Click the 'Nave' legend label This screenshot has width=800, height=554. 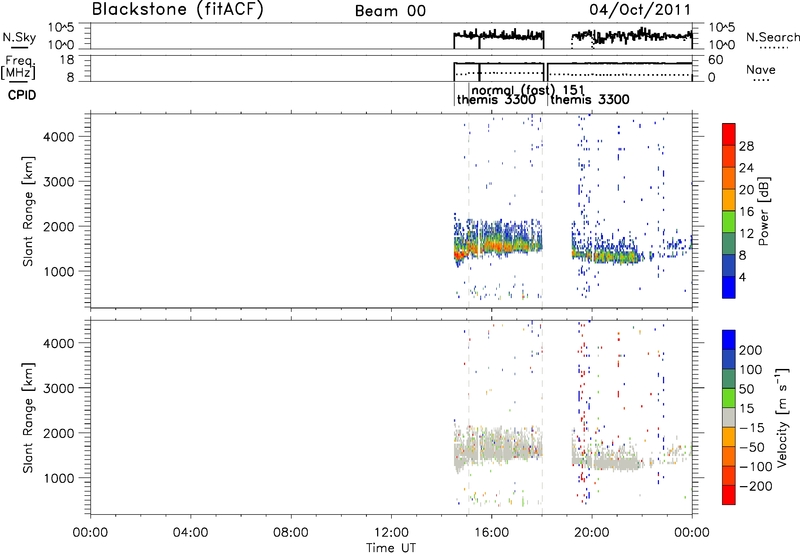[x=760, y=69]
